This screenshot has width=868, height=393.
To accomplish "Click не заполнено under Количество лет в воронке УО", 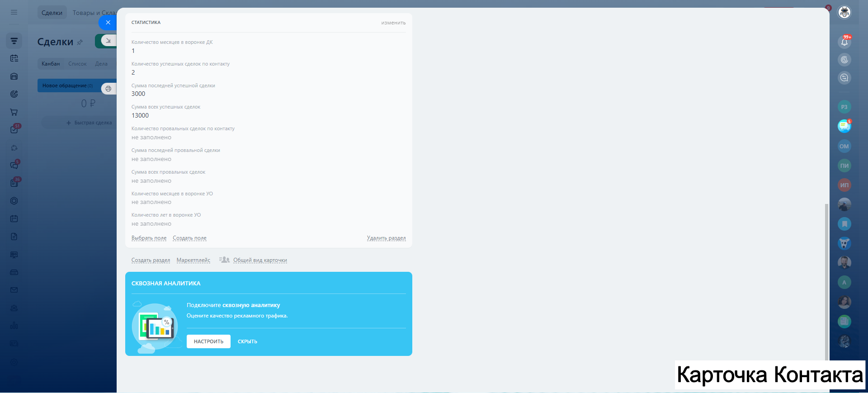I will tap(151, 224).
